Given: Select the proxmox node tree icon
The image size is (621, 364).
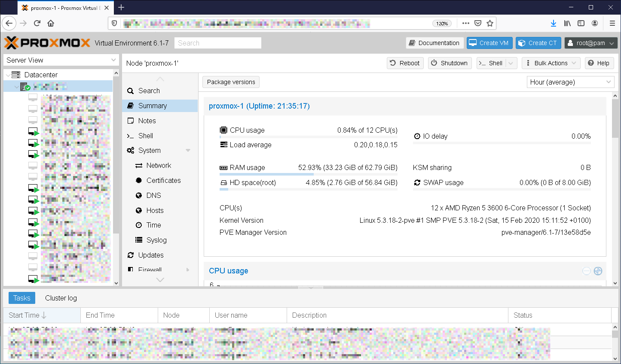Looking at the screenshot, I should pos(25,87).
